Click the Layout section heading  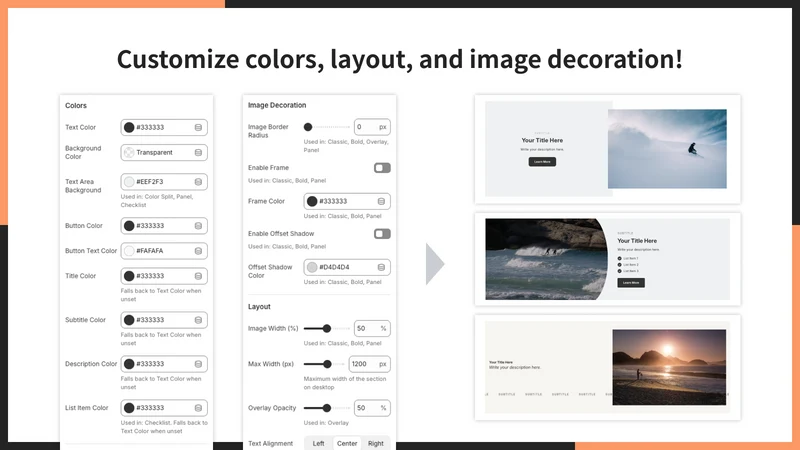point(259,307)
